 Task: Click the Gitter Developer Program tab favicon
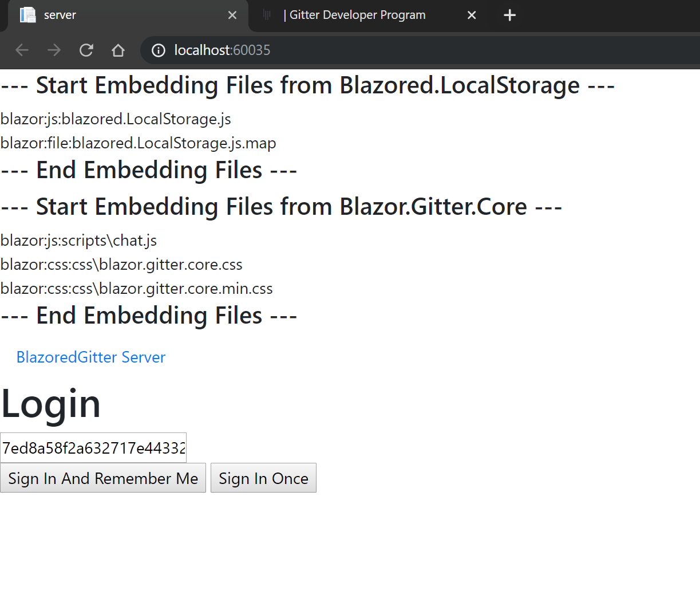[267, 15]
